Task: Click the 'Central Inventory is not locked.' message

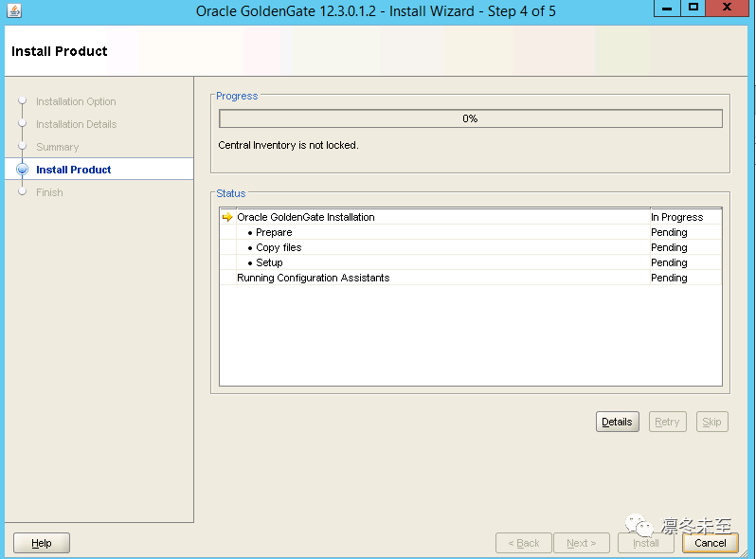Action: click(x=288, y=145)
